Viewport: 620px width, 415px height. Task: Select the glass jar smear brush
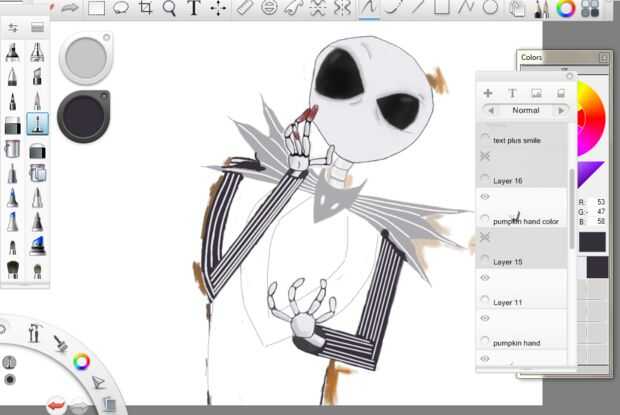click(38, 173)
